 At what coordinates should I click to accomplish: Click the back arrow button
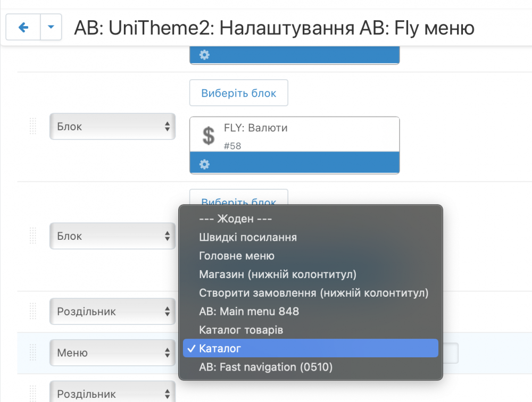[x=23, y=28]
